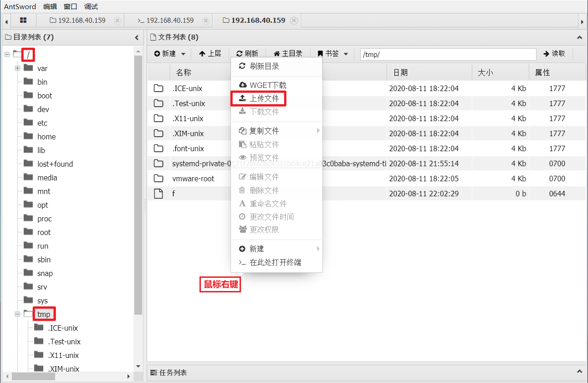Open the 复制文件 submenu
Image resolution: width=588 pixels, height=383 pixels.
(277, 131)
